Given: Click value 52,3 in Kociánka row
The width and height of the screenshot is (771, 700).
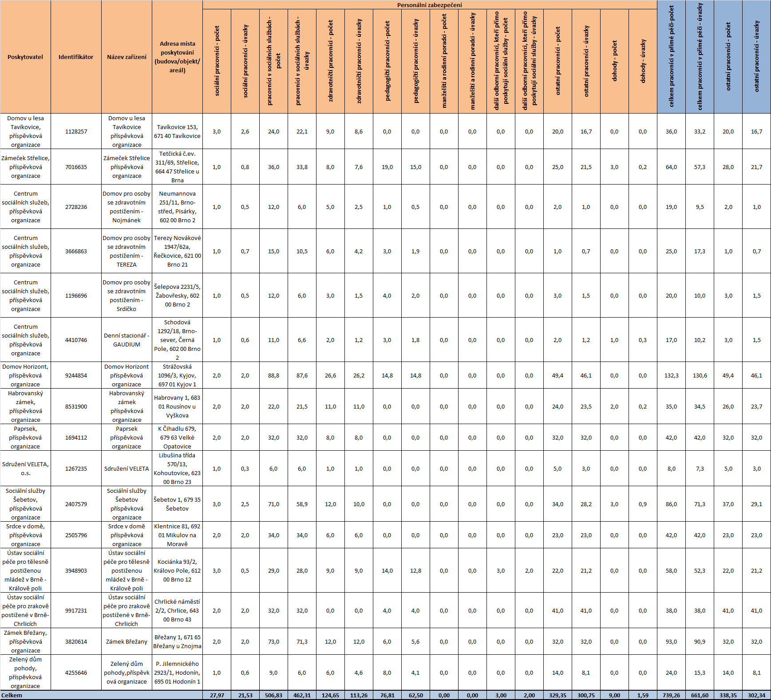Looking at the screenshot, I should [700, 570].
